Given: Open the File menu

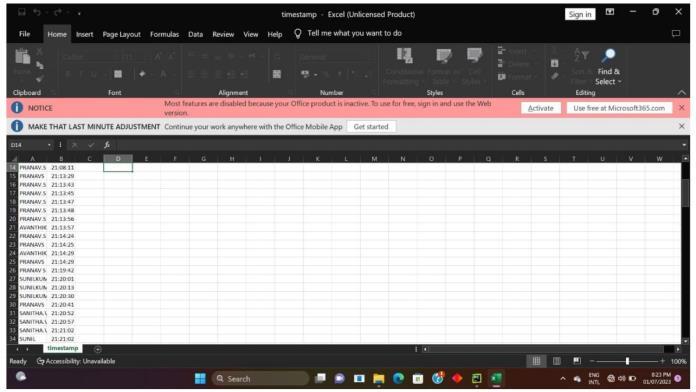Looking at the screenshot, I should pyautogui.click(x=24, y=34).
